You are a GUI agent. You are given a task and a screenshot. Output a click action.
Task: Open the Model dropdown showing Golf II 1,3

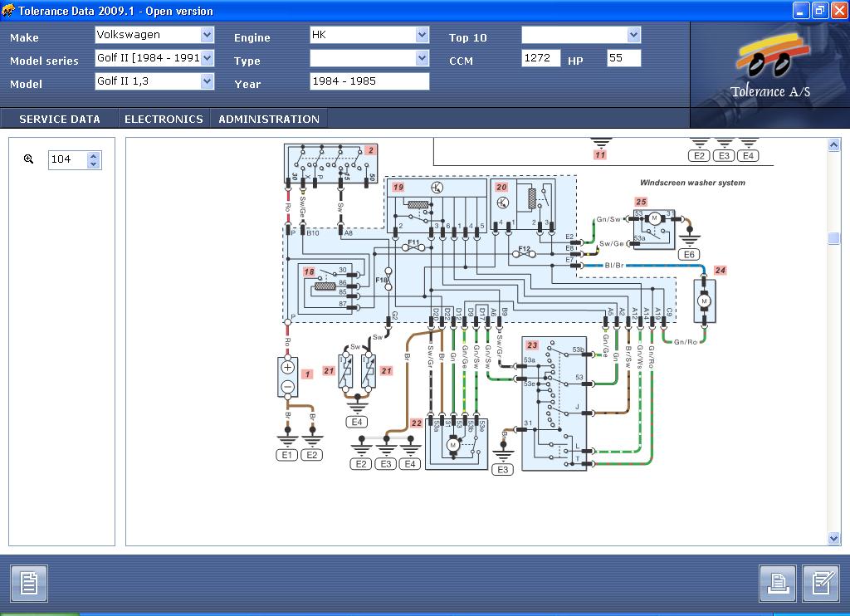207,81
